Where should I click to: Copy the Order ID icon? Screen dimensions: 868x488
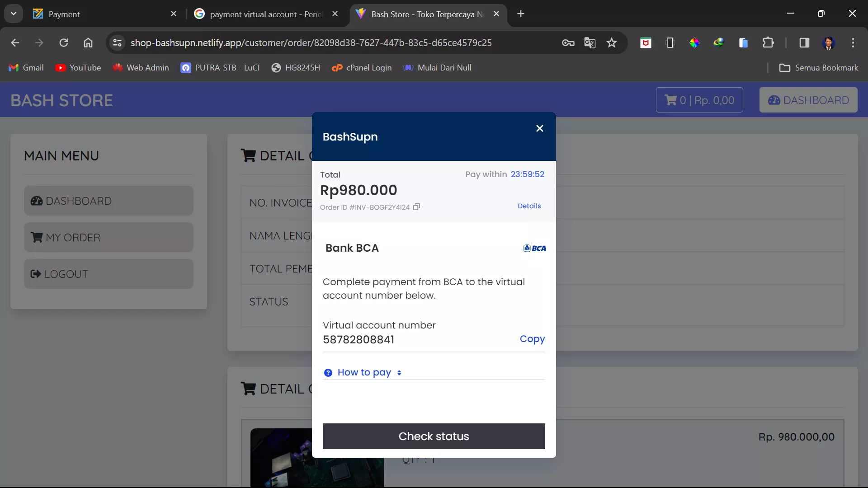pyautogui.click(x=416, y=207)
